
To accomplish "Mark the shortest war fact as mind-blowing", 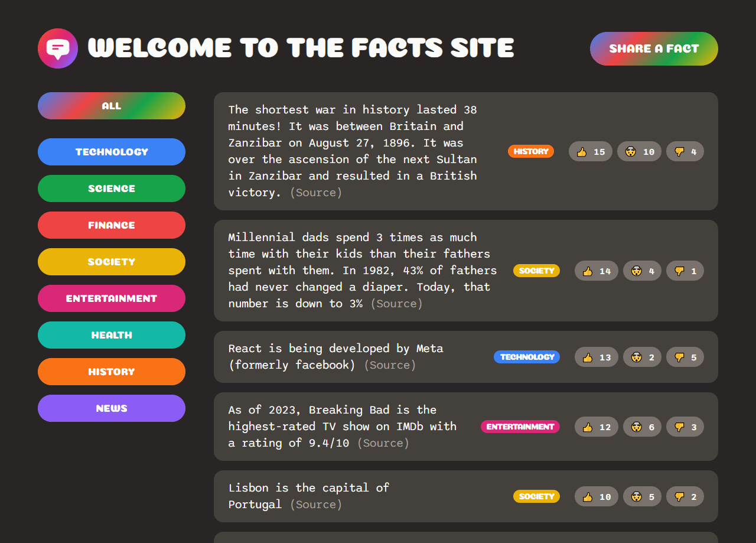I will click(x=639, y=151).
